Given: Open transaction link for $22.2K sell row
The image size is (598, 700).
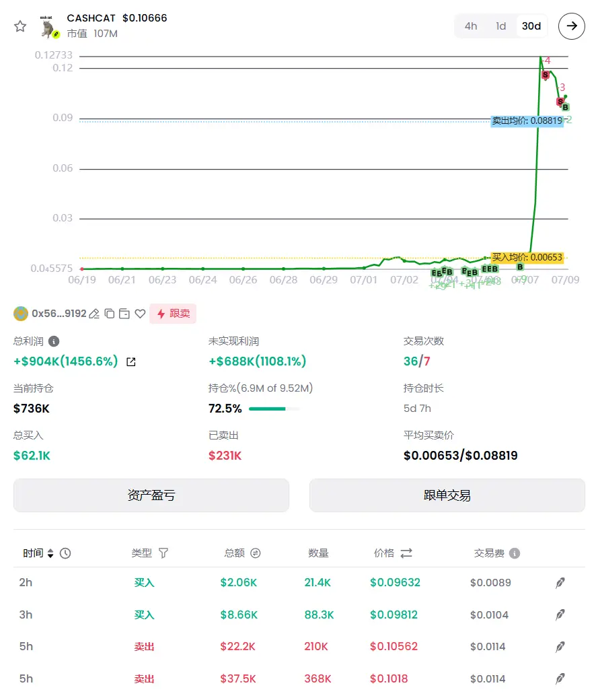Looking at the screenshot, I should coord(560,647).
